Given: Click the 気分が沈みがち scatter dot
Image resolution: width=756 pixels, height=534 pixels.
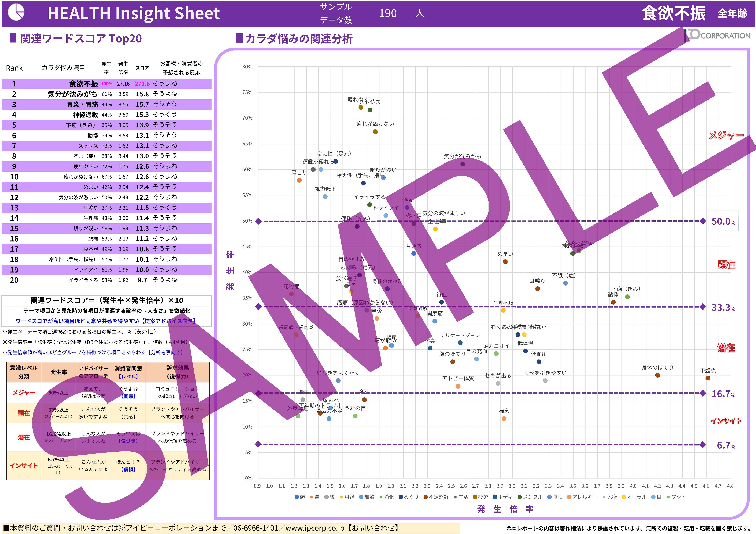Looking at the screenshot, I should coord(463,164).
